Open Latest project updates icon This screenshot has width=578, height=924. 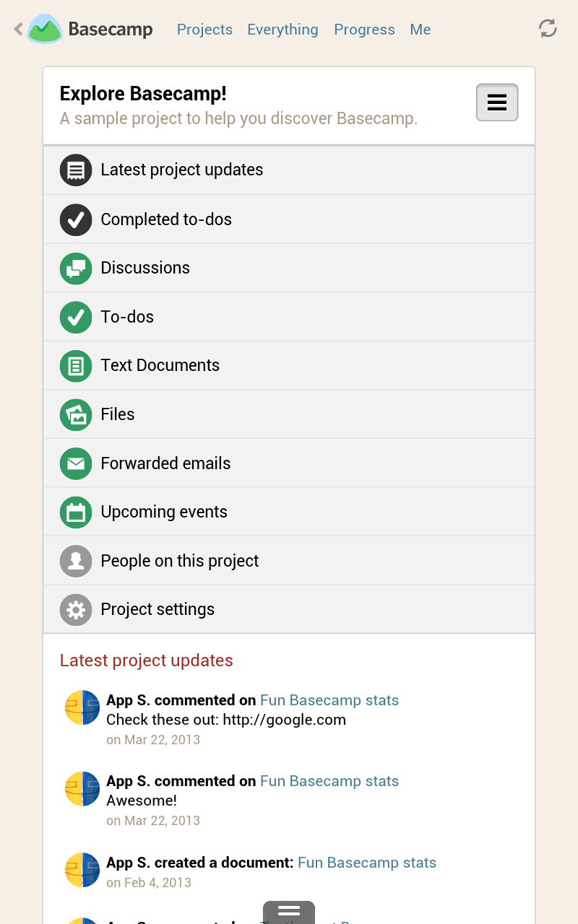click(75, 170)
